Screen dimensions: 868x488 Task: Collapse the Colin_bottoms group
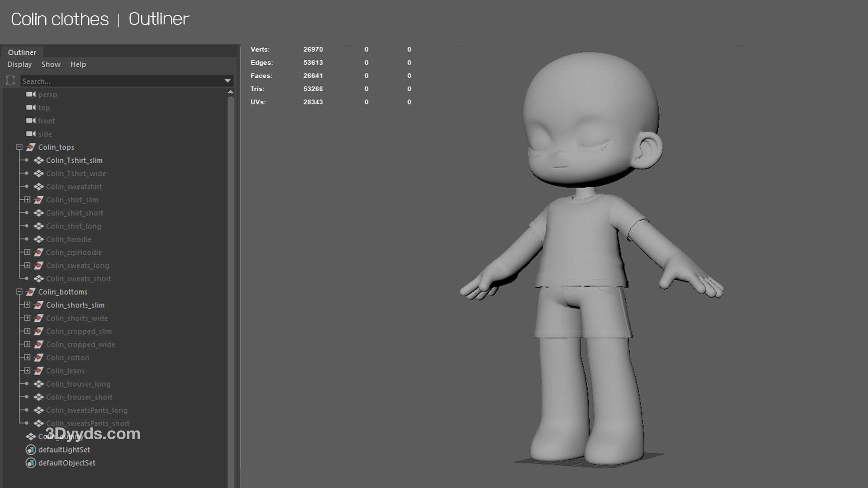19,292
